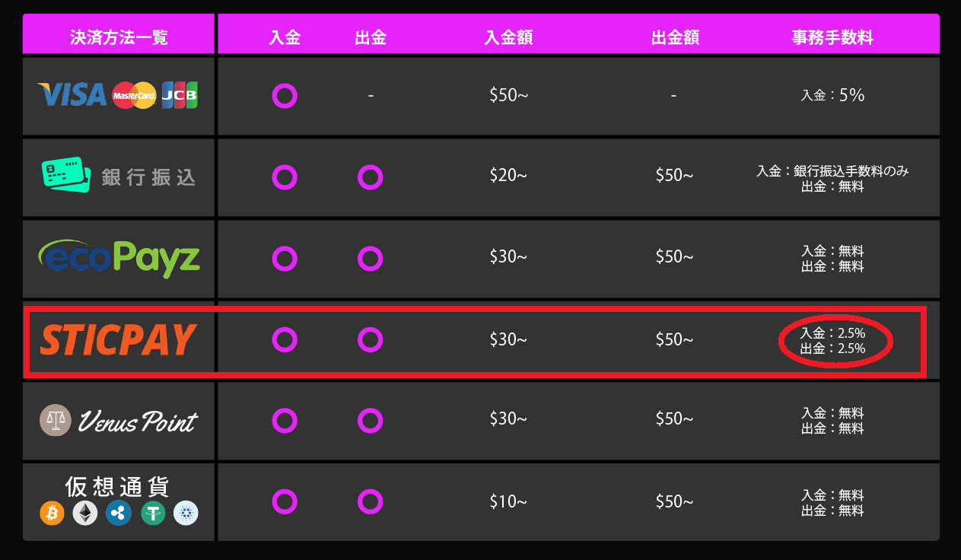Click the 入金額 column header
The image size is (961, 560).
[508, 37]
